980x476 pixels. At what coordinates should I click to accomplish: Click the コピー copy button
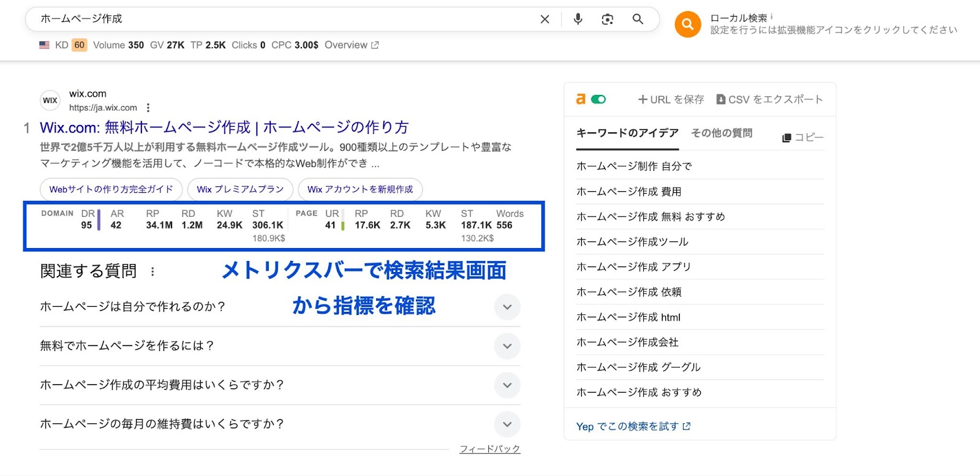[803, 137]
